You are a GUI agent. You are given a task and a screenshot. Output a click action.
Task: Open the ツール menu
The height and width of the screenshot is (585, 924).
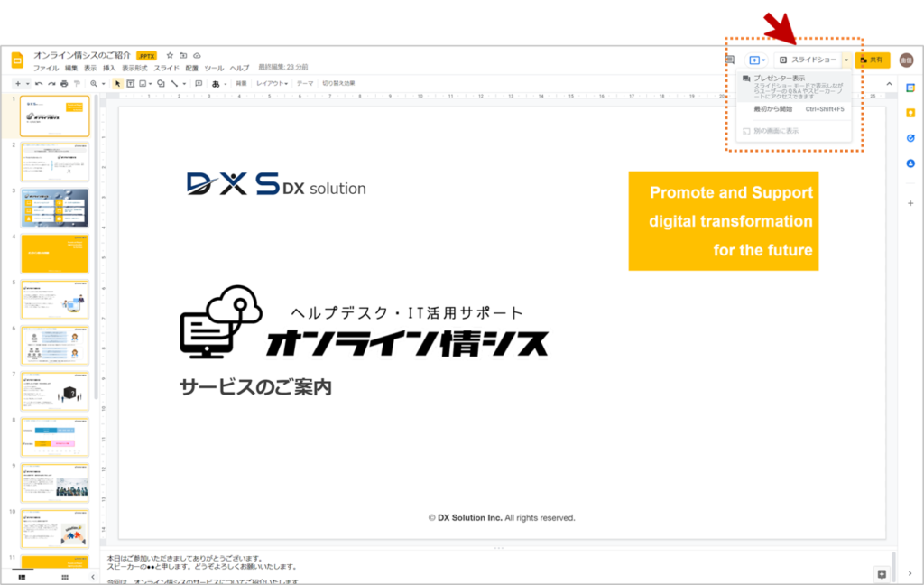214,69
